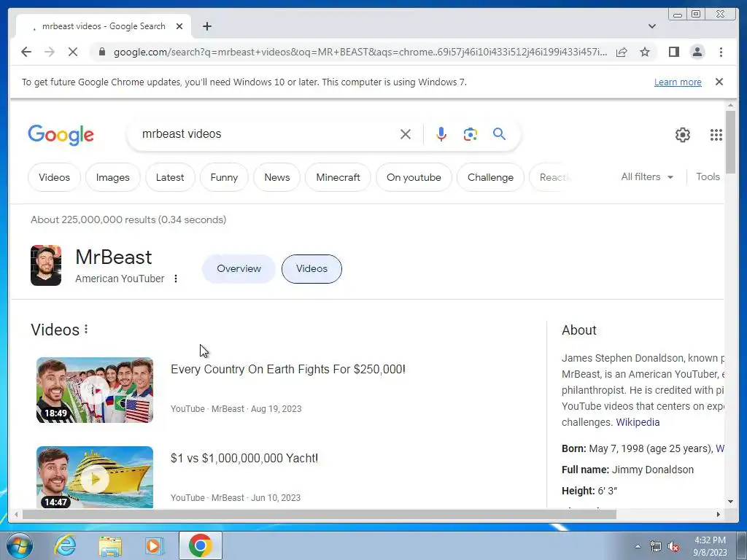Click the horizontal scrollbar left arrow
The height and width of the screenshot is (560, 747).
tap(16, 514)
